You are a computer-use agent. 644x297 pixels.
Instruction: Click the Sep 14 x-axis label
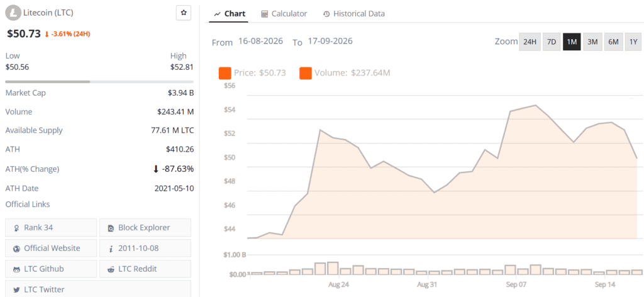tap(605, 284)
